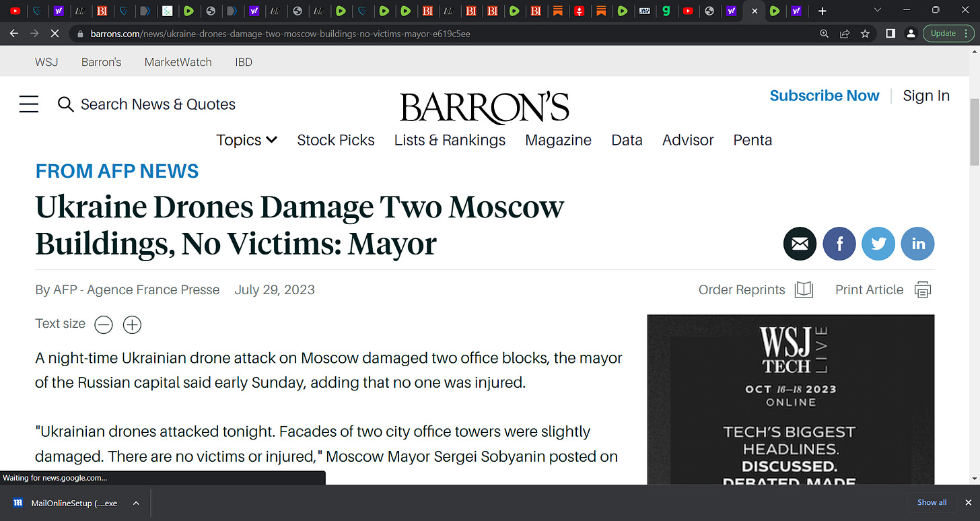
Task: Switch to the red microphone icon tab
Action: point(579,11)
